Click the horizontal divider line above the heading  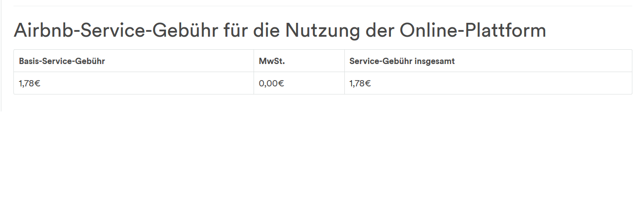[322, 6]
